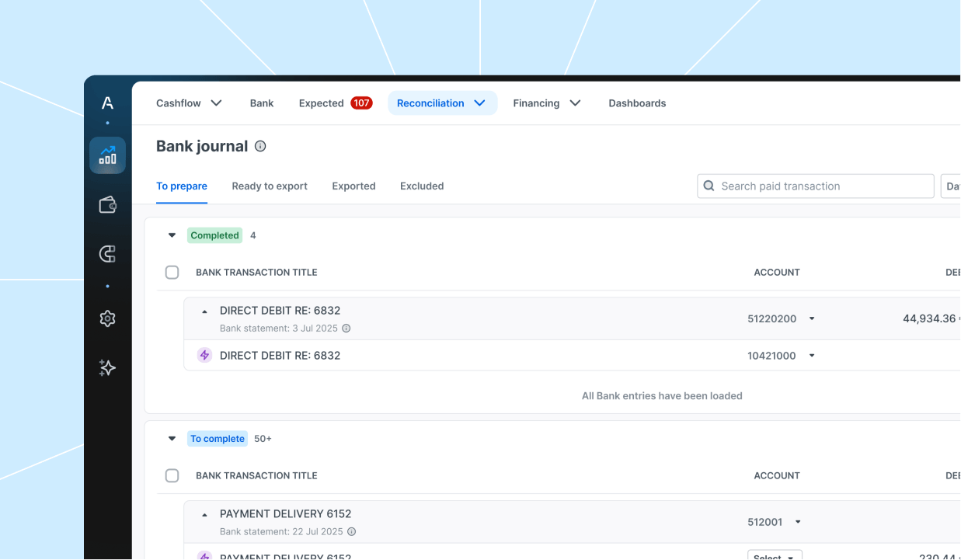Screen dimensions: 961x560
Task: Click the 50+ count next to To complete
Action: point(263,439)
